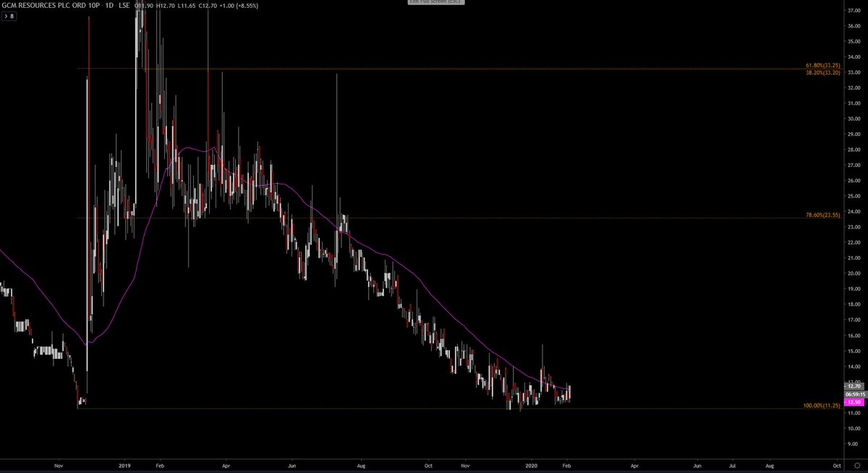Click the 20.00 price scale label
This screenshot has width=868, height=473.
tap(854, 273)
